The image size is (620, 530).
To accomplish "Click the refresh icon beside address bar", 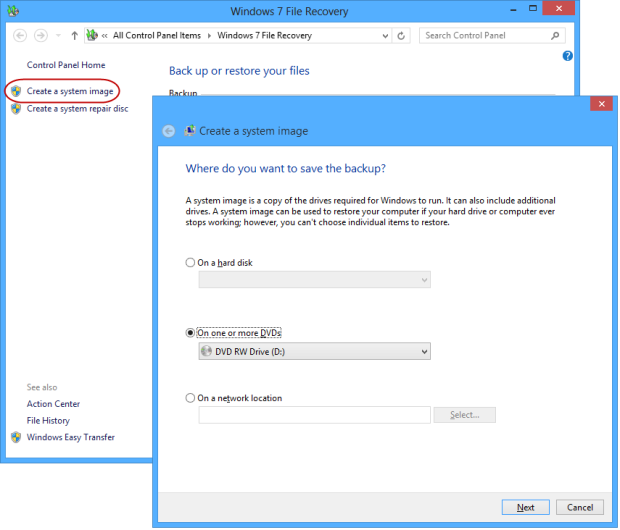I will click(x=402, y=35).
